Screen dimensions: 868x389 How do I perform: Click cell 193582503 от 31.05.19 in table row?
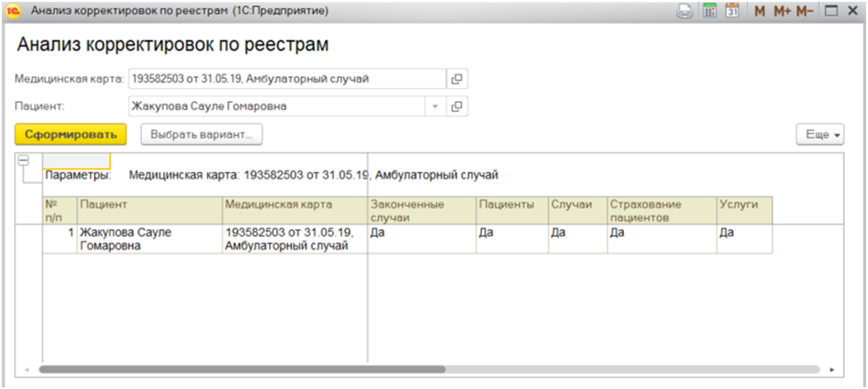click(x=295, y=240)
